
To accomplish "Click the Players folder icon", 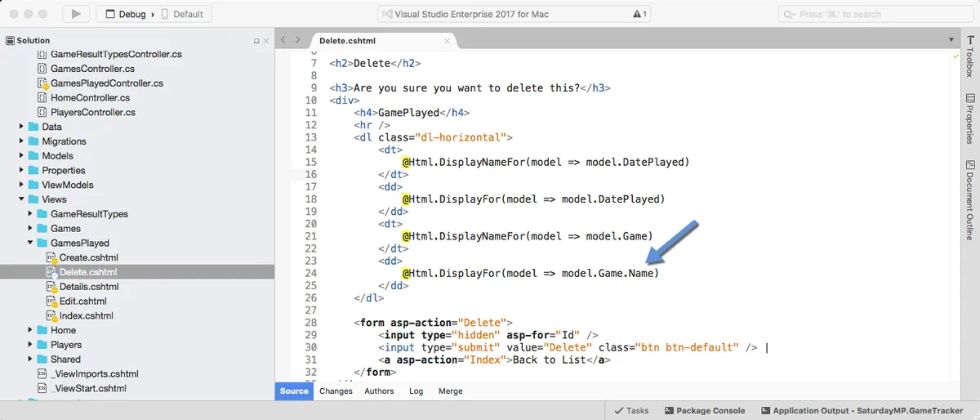I will [x=42, y=345].
